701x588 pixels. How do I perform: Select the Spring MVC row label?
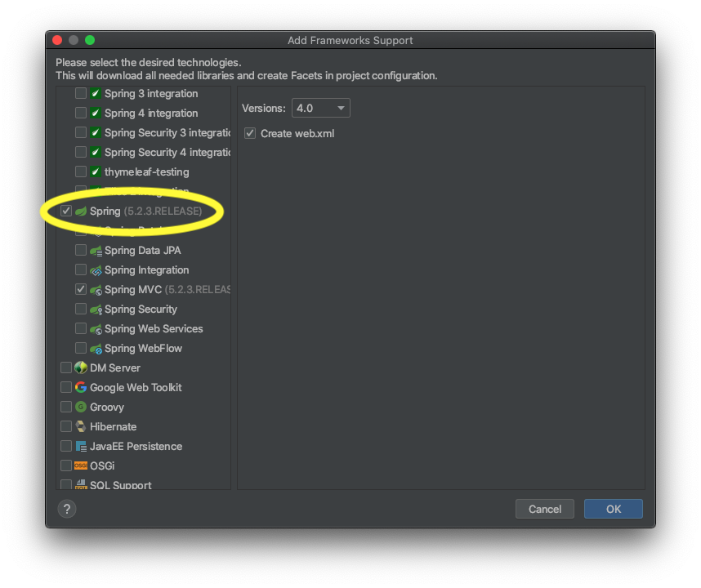coord(167,290)
